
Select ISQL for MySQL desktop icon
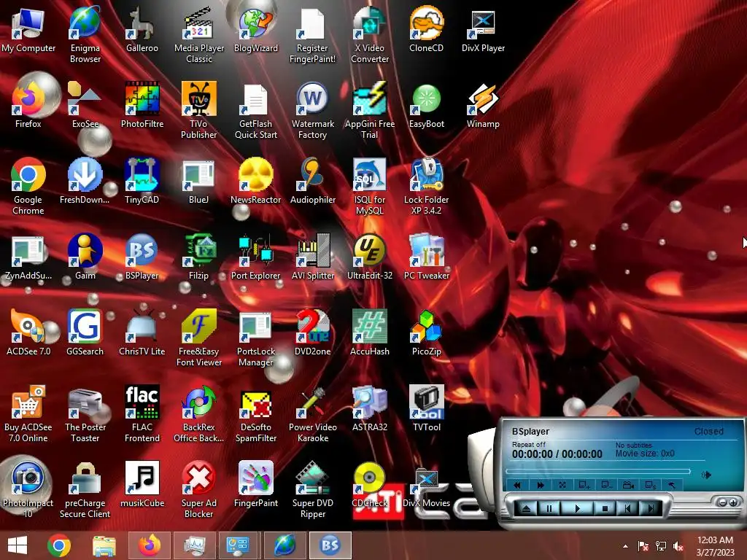point(370,186)
